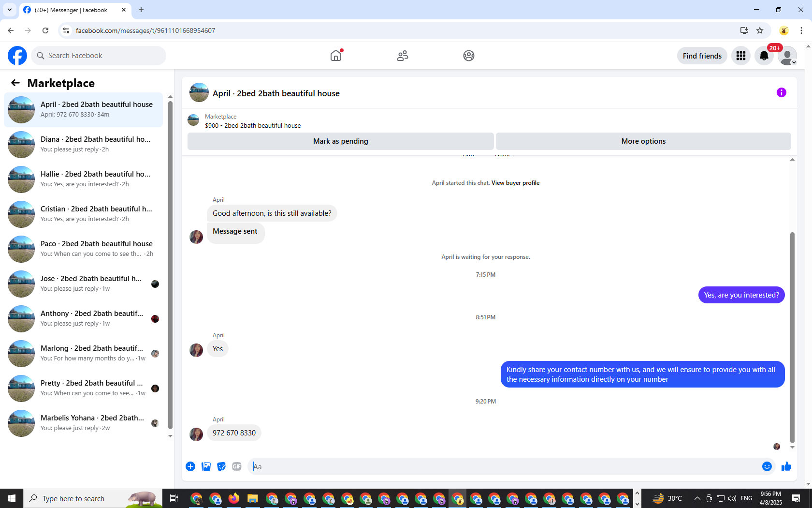Open a new browser tab

click(141, 10)
